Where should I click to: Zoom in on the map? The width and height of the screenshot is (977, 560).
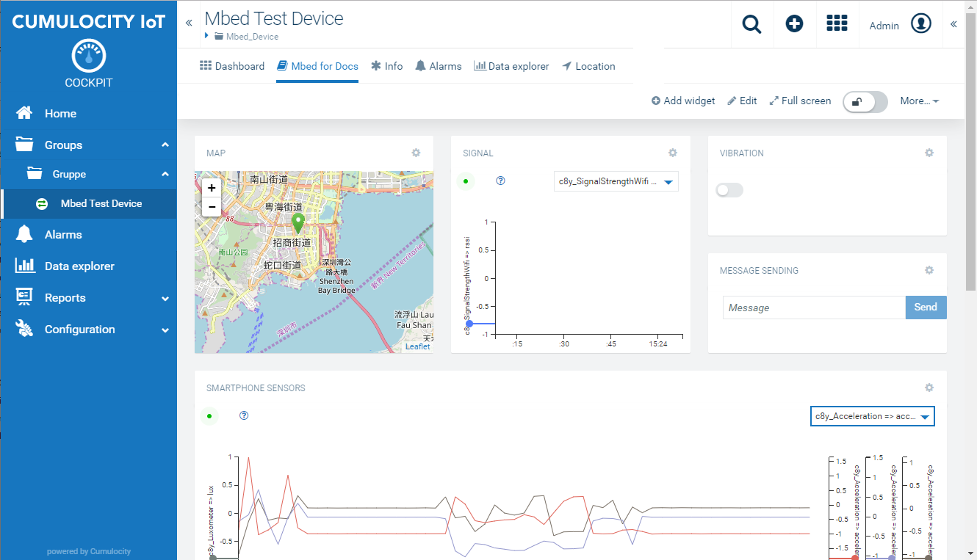(x=212, y=188)
